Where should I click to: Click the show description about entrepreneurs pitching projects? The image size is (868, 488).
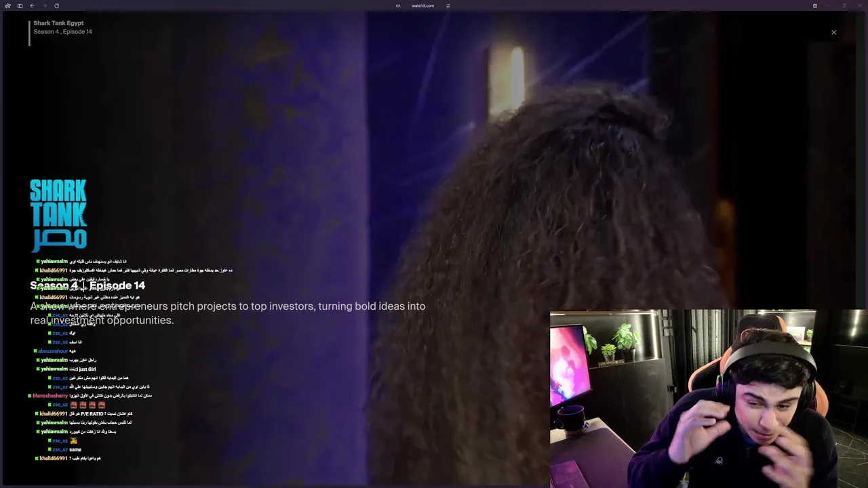(228, 313)
